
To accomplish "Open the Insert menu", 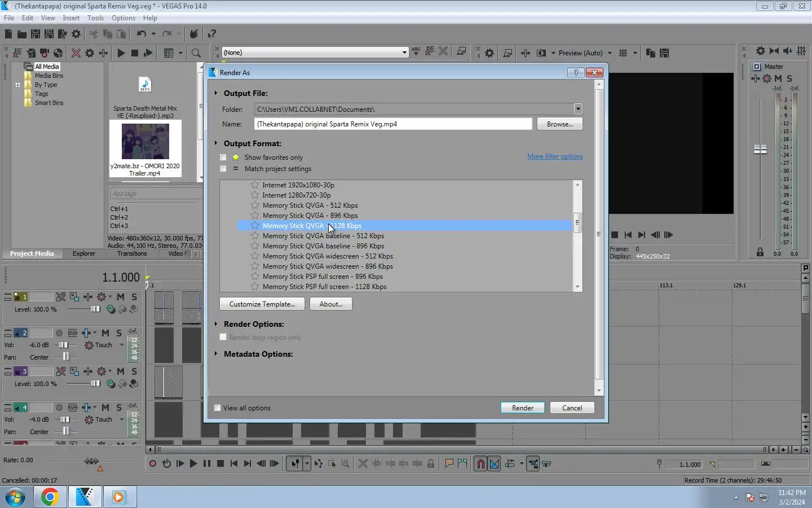I will [71, 18].
